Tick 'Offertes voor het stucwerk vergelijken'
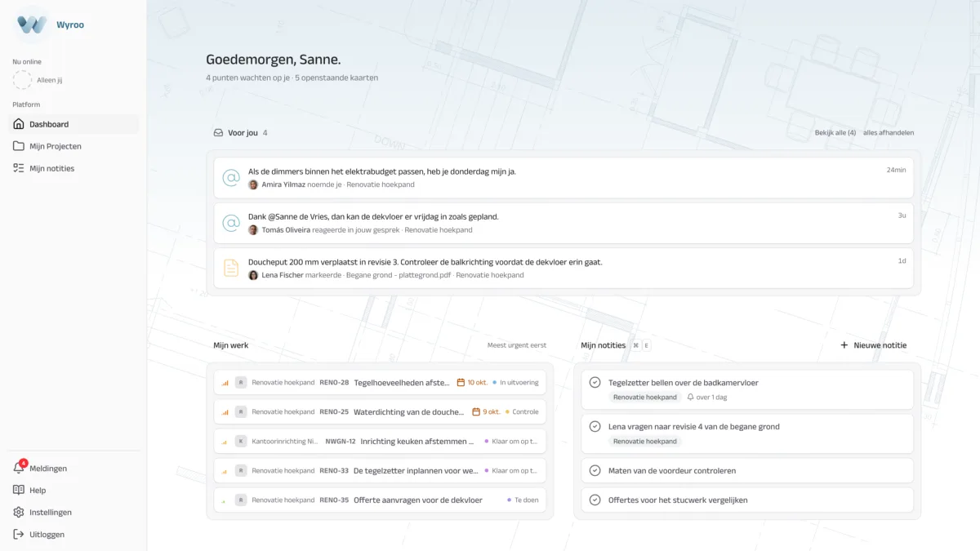The image size is (980, 551). click(x=595, y=500)
